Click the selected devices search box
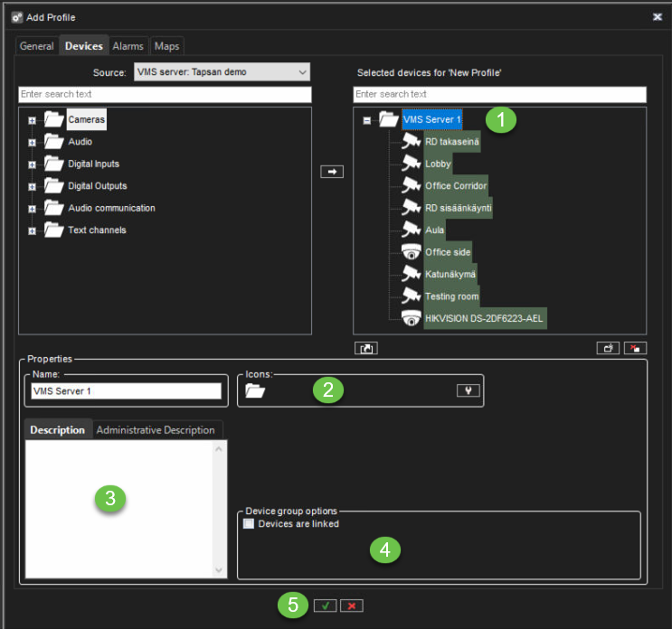The image size is (672, 629). pos(499,95)
